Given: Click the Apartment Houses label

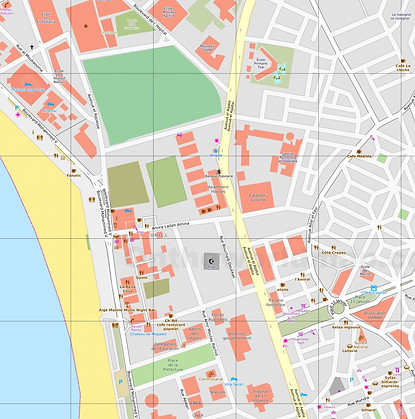Looking at the screenshot, I should tap(218, 189).
